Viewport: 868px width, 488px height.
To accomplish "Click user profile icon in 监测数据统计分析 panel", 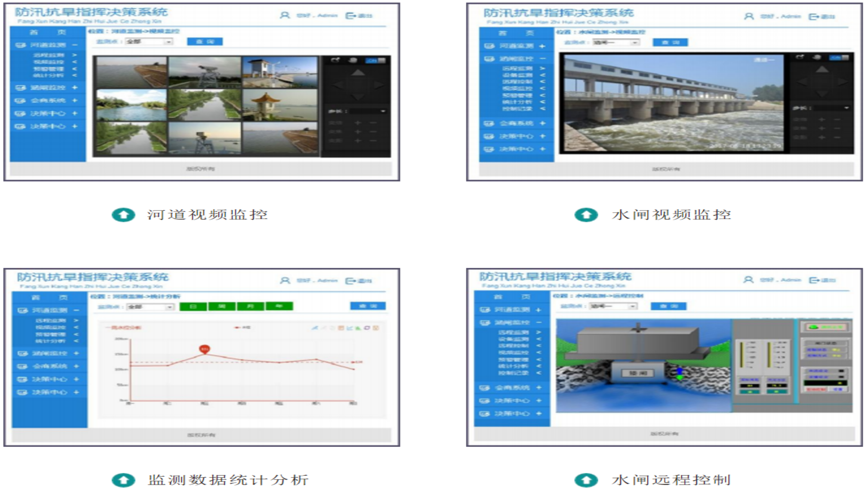I will (x=285, y=281).
